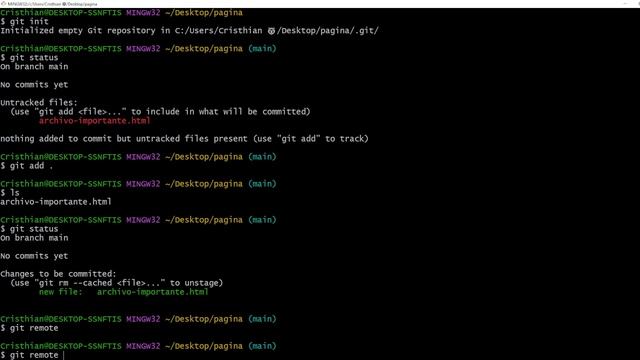Select the prompt line without the (main) branch

pyautogui.click(x=121, y=13)
